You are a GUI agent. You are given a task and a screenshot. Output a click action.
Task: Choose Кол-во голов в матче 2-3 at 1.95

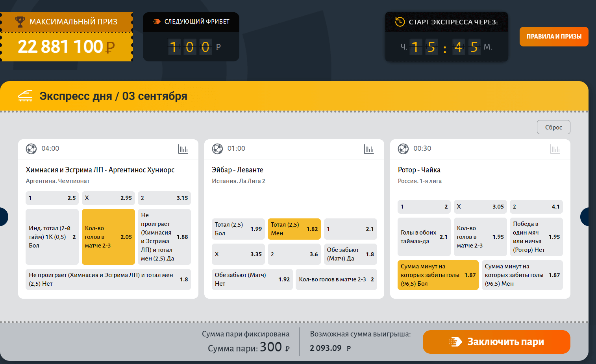[x=480, y=237]
